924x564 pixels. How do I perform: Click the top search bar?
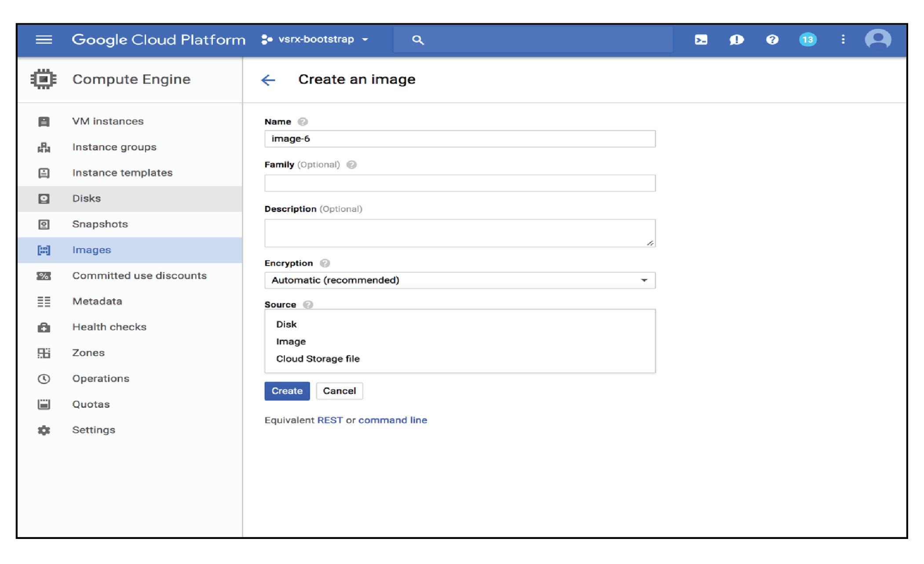click(x=532, y=40)
